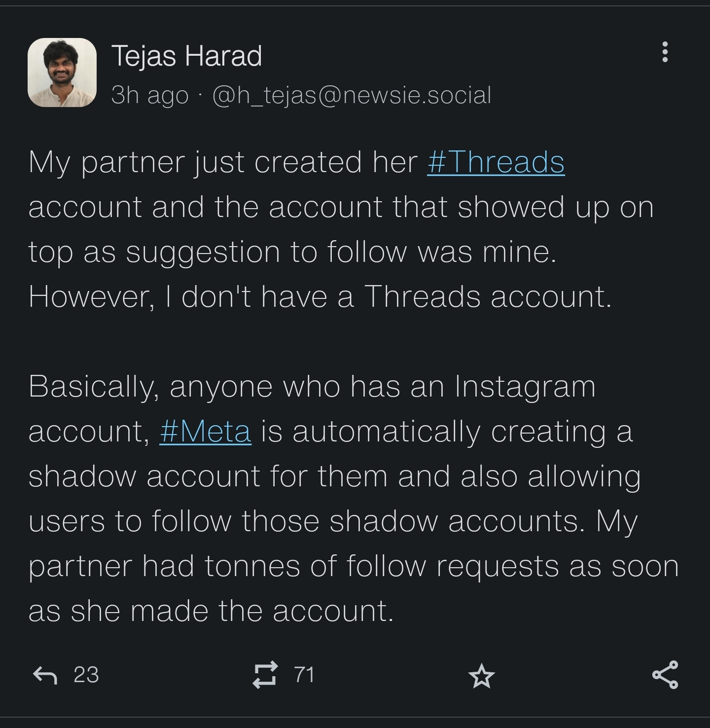This screenshot has width=710, height=728.
Task: Open the three-dot more options menu
Action: 665,52
